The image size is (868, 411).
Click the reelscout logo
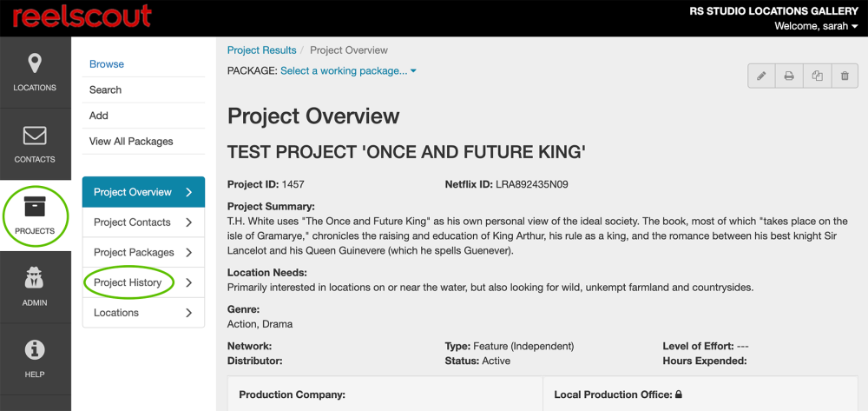click(x=82, y=16)
